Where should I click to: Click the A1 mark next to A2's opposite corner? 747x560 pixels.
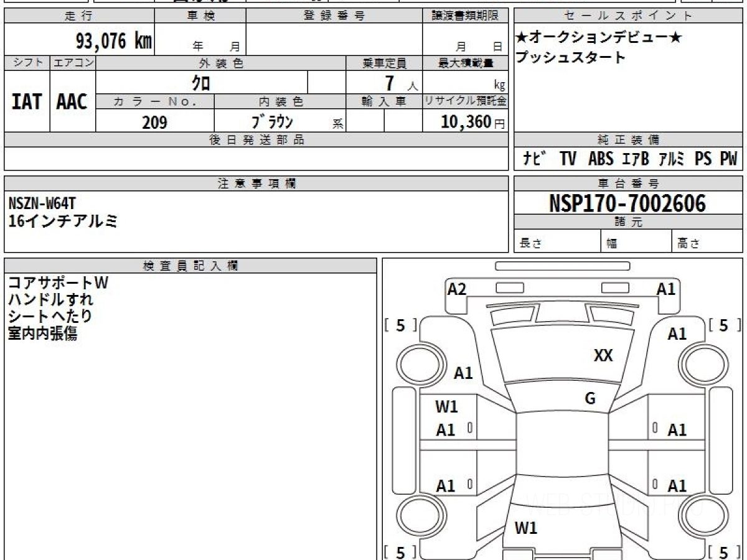[x=666, y=289]
